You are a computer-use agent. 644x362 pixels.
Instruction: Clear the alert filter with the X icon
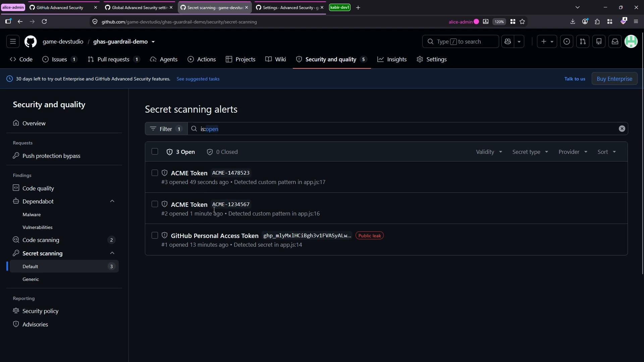pyautogui.click(x=622, y=129)
